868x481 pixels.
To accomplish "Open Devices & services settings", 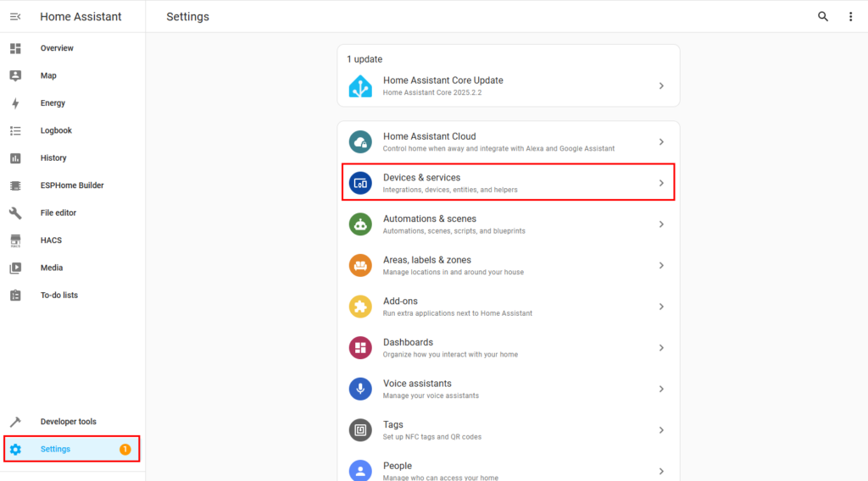I will pyautogui.click(x=509, y=183).
